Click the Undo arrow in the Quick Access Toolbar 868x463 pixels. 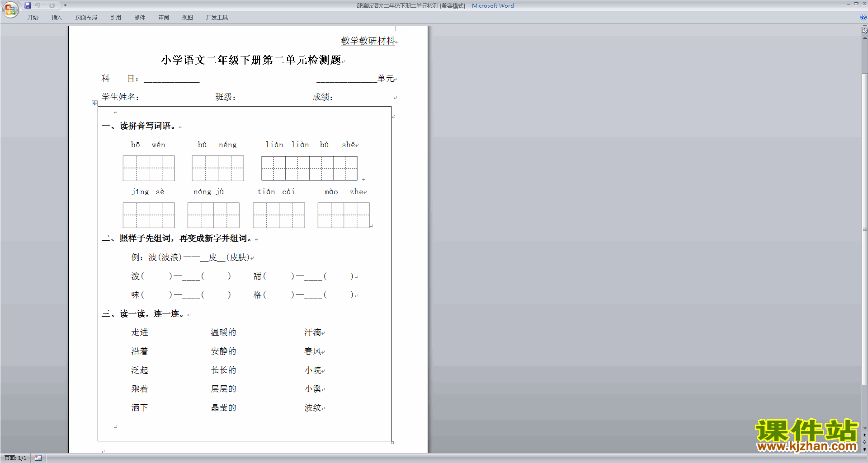point(38,5)
